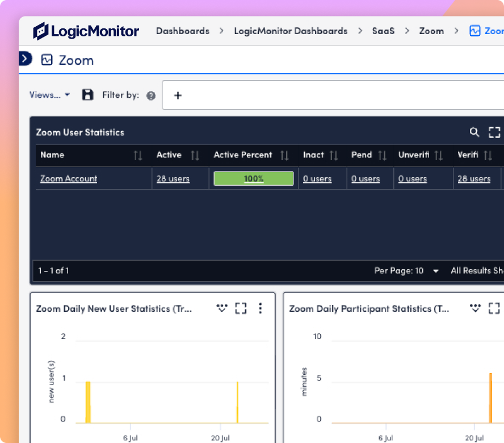Click inside the filter input field
504x443 pixels.
click(x=333, y=95)
